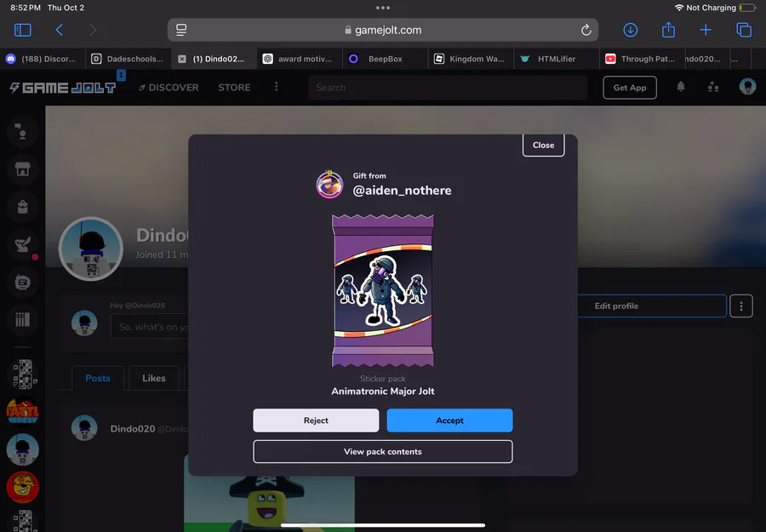Open the navbar more options menu
This screenshot has width=766, height=532.
point(276,87)
